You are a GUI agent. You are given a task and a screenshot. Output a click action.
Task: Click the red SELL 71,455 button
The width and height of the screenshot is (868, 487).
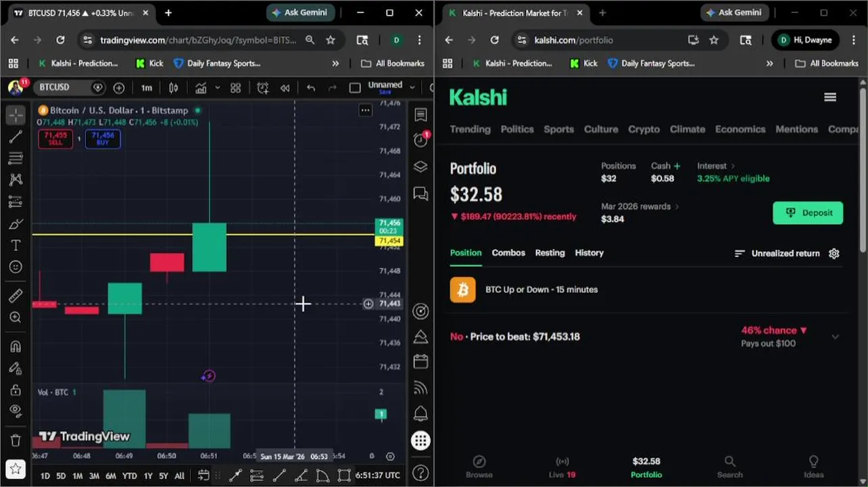(55, 139)
